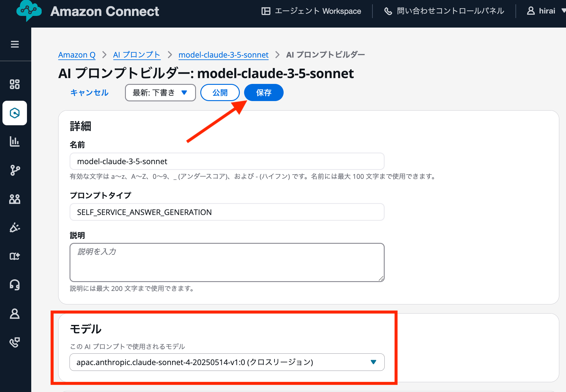Click the プロンプトタイプ field
Screen dimensions: 566x392
(x=227, y=212)
